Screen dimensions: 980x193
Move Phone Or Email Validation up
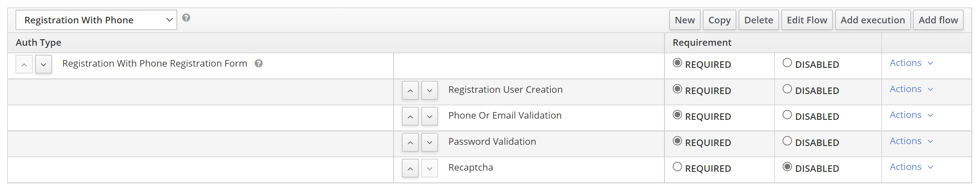410,116
